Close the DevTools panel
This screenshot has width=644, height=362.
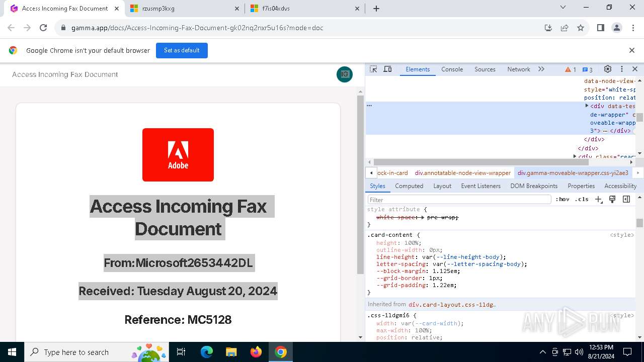pos(634,69)
